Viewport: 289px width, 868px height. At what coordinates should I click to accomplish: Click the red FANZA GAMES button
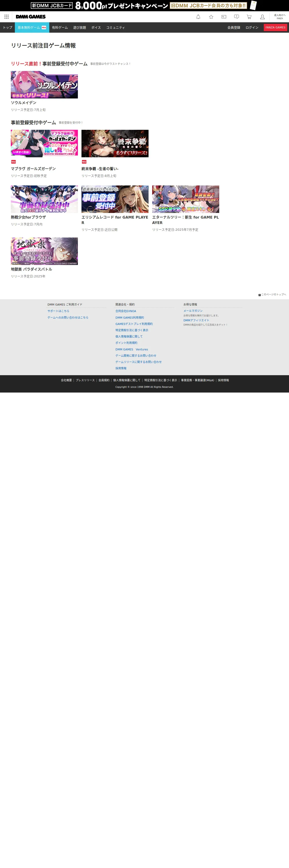coord(275,28)
